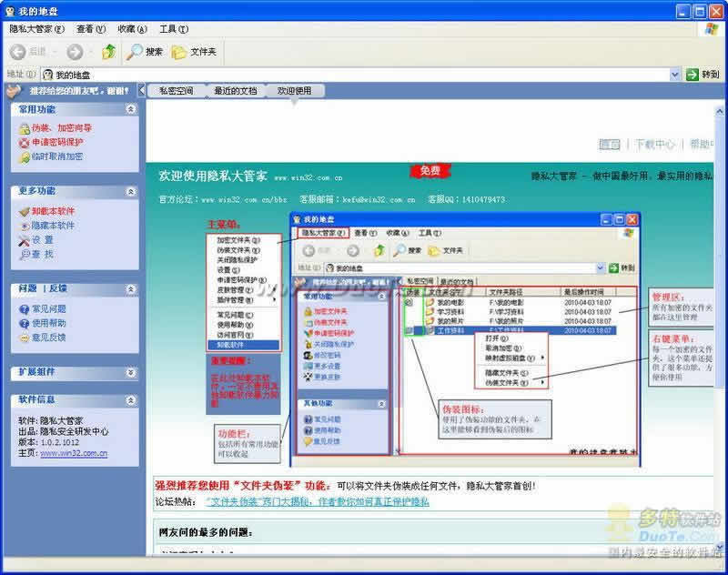Collapse the 常用功能 panel
The width and height of the screenshot is (728, 575).
131,109
